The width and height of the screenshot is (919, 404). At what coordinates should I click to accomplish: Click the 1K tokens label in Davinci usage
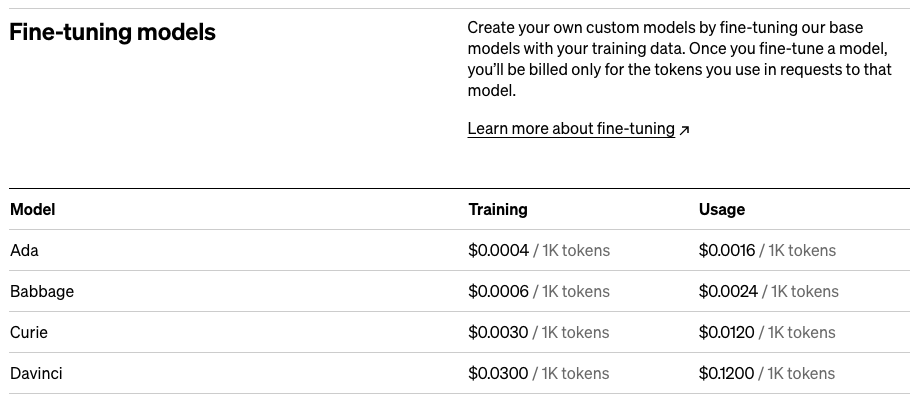click(x=800, y=373)
